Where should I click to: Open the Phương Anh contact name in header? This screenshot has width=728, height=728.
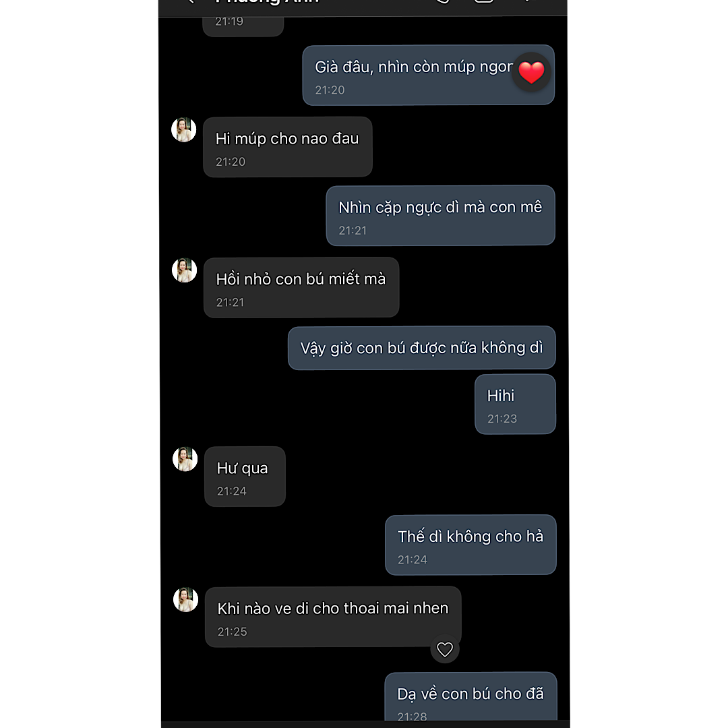tap(267, 3)
